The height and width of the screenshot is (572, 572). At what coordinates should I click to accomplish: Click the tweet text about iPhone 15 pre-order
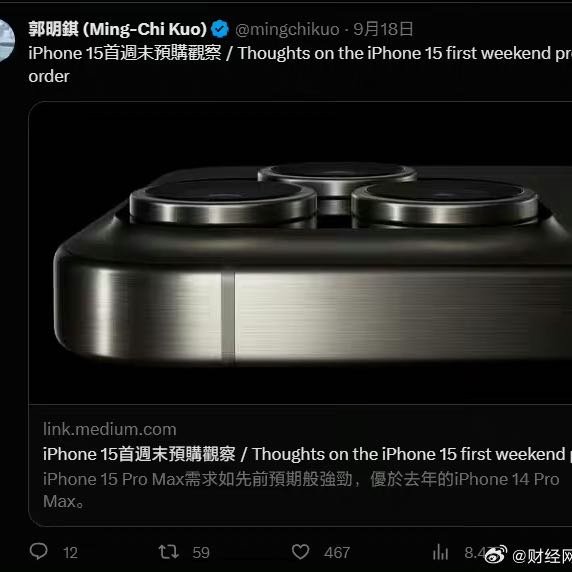[300, 65]
